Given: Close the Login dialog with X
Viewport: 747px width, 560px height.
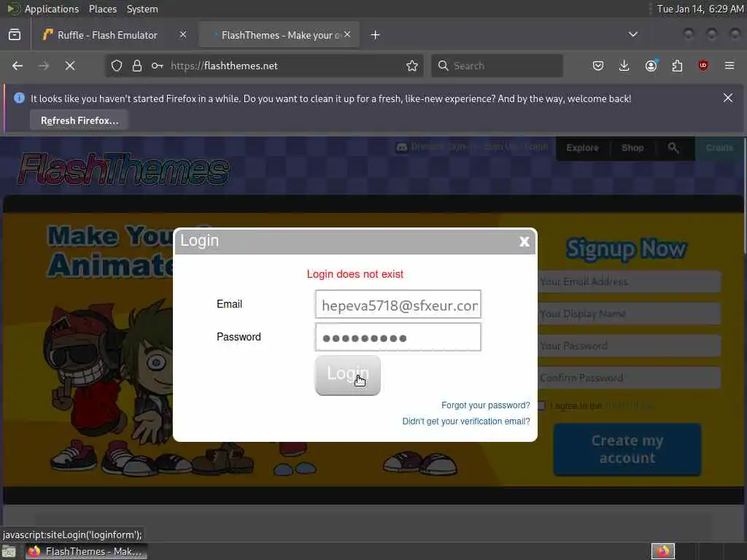Looking at the screenshot, I should 525,241.
